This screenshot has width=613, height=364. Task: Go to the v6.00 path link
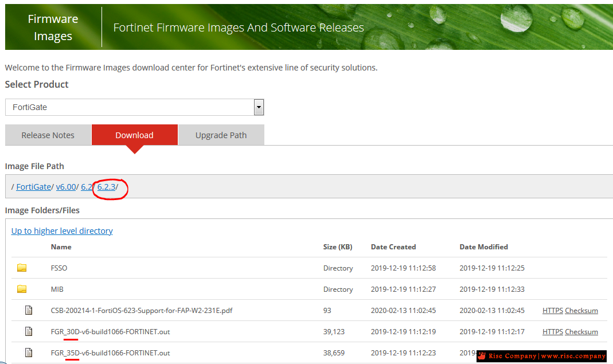click(66, 187)
